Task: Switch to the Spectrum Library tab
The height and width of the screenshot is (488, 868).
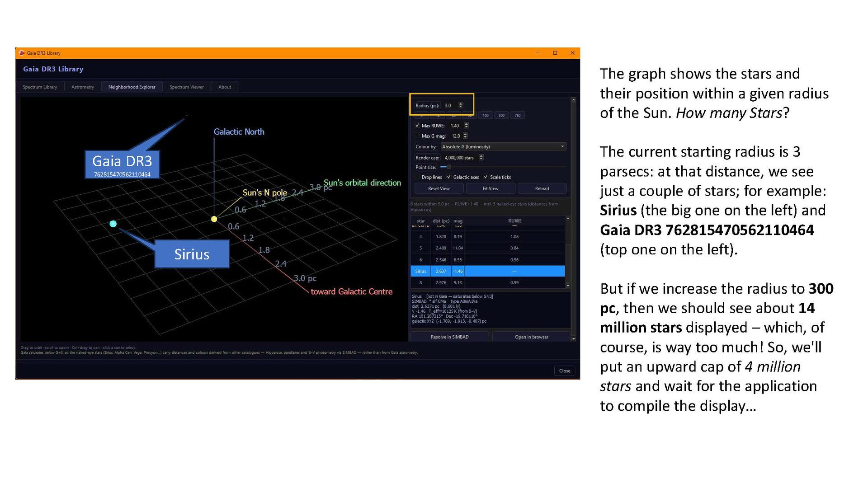Action: pos(40,87)
